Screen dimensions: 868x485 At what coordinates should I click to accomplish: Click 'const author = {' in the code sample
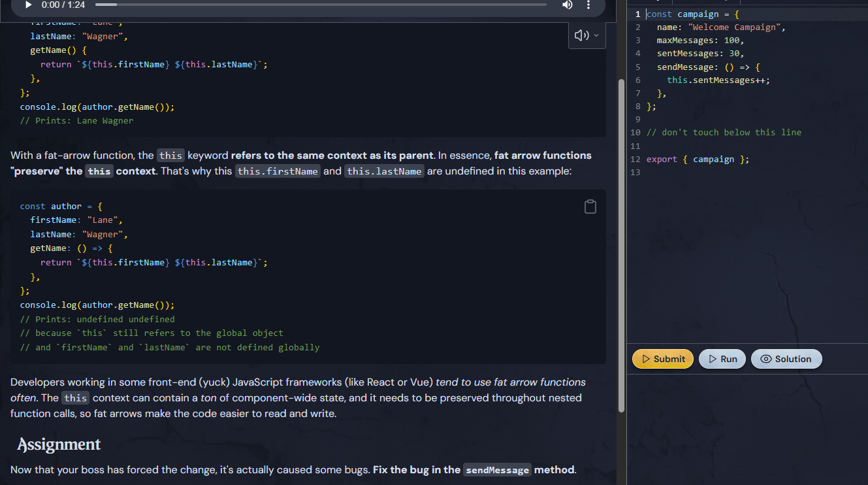(x=61, y=206)
